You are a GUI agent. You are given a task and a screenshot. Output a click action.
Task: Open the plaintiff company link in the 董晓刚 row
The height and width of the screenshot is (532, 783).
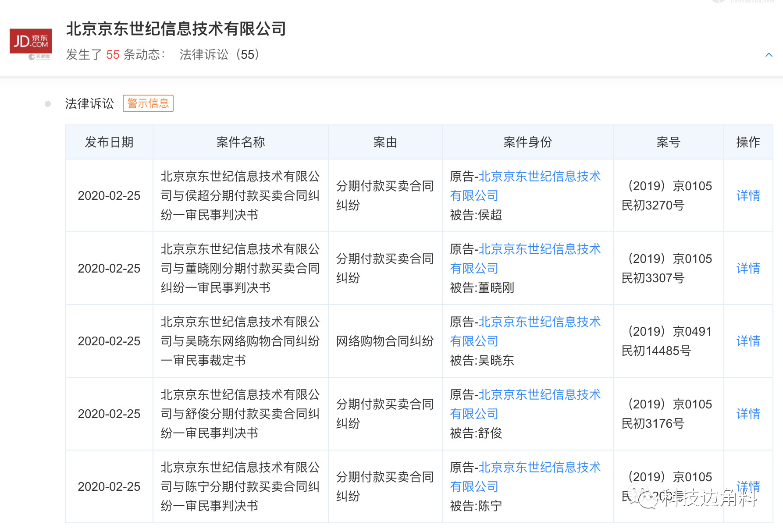[525, 259]
